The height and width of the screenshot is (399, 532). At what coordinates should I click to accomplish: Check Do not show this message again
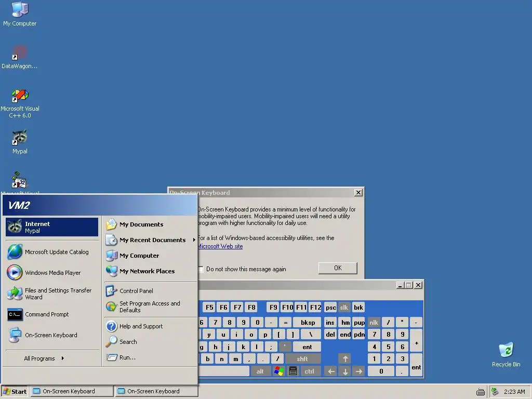point(201,270)
